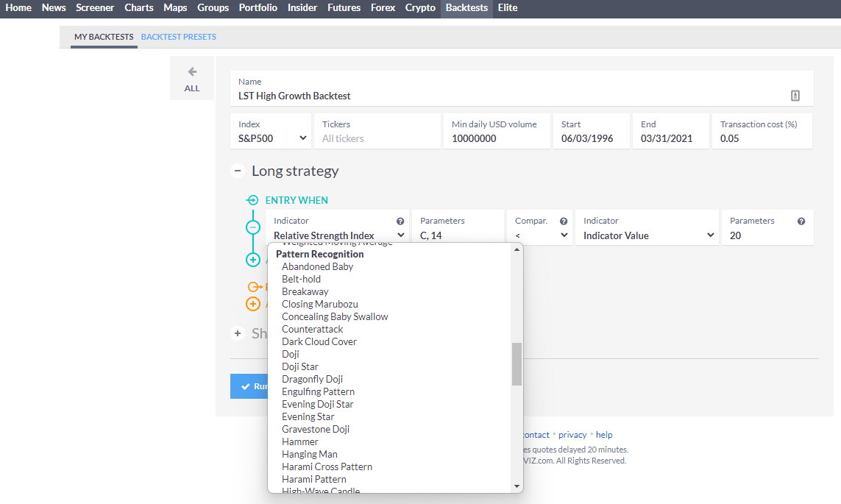This screenshot has width=841, height=504.
Task: Select Doji from the pattern list
Action: tap(290, 354)
